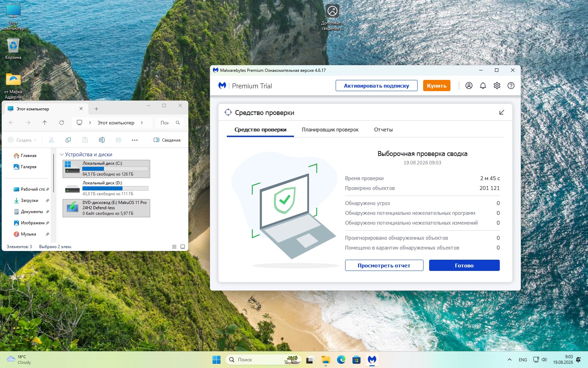This screenshot has width=588, height=368.
Task: Select Локальный диск (D:) drive
Action: [106, 189]
